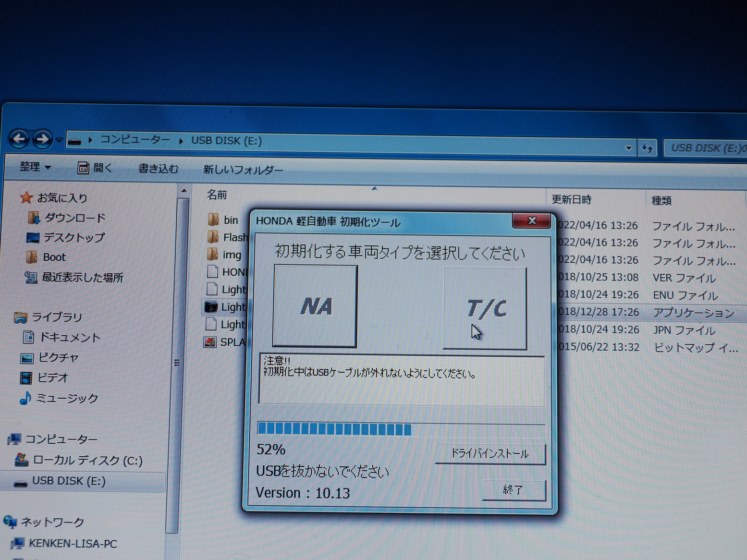747x560 pixels.
Task: Select the SPLA bitmap file icon
Action: click(x=210, y=342)
